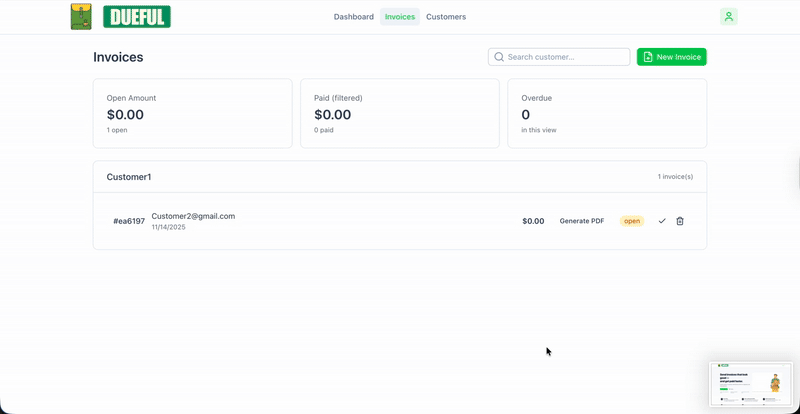This screenshot has width=800, height=414.
Task: Click the invoice date 11/14/2025
Action: (168, 227)
